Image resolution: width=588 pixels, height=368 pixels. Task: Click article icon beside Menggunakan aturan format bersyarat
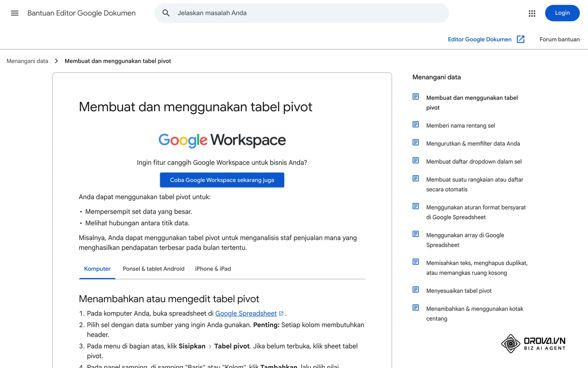click(x=416, y=206)
